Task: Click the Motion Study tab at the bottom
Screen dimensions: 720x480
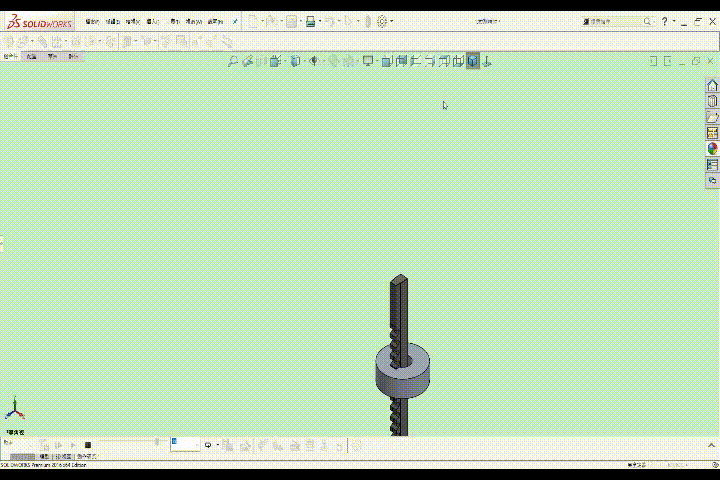Action: click(x=87, y=457)
